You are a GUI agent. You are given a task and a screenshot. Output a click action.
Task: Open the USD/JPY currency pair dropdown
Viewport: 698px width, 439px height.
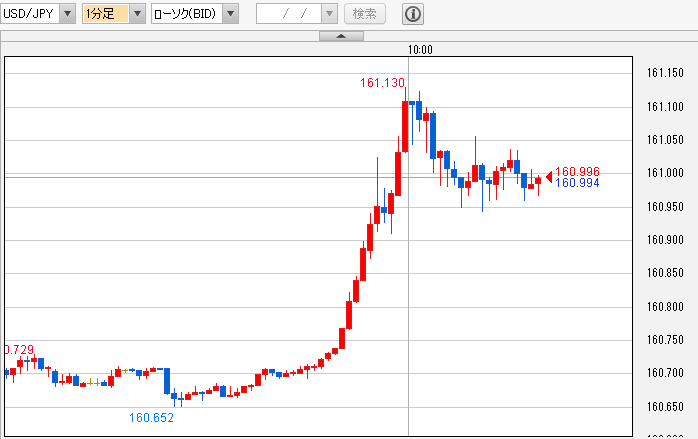coord(67,14)
